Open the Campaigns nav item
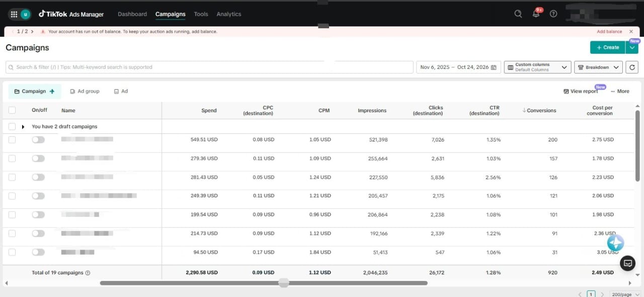The image size is (644, 297). (171, 14)
